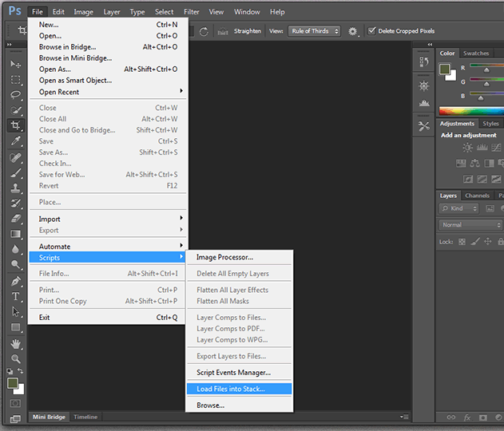Toggle Delete Cropped Pixels checkbox
This screenshot has height=431, width=504.
[372, 31]
